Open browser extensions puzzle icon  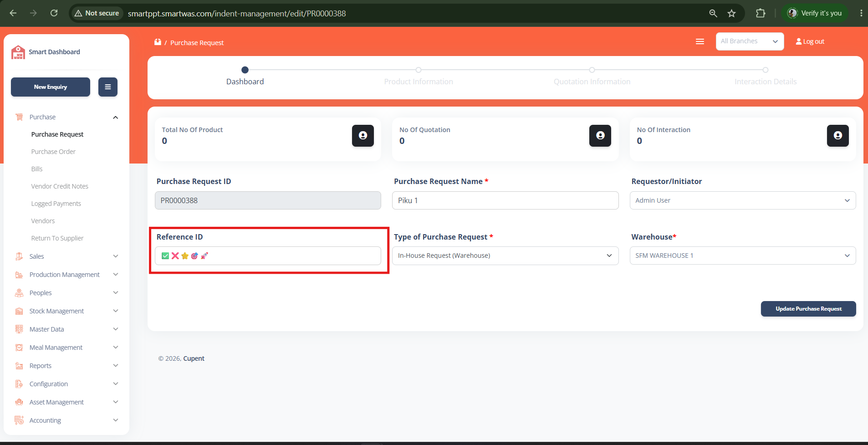[x=761, y=13]
